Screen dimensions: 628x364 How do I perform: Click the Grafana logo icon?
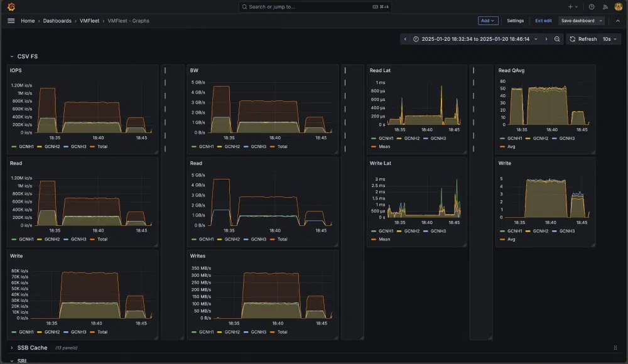(x=11, y=7)
